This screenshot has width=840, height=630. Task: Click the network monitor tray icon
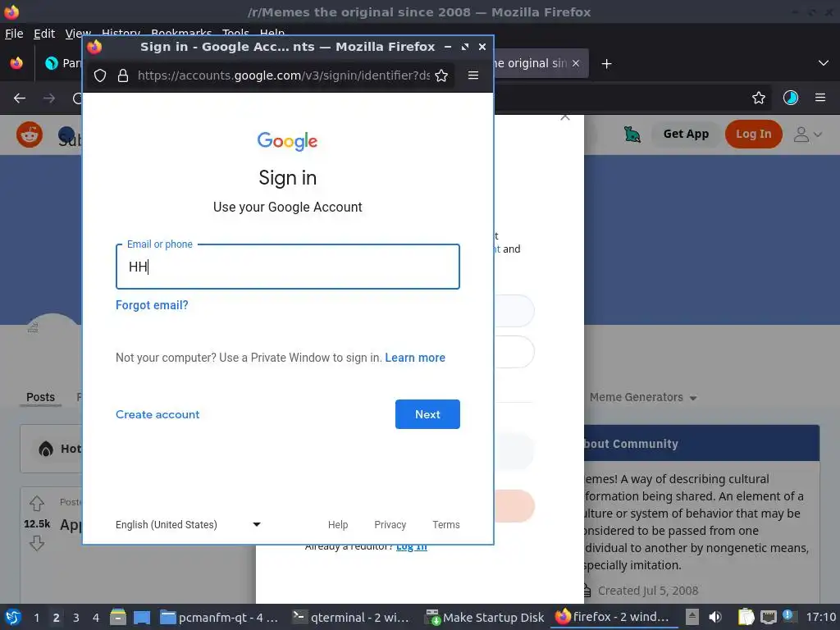coord(768,617)
